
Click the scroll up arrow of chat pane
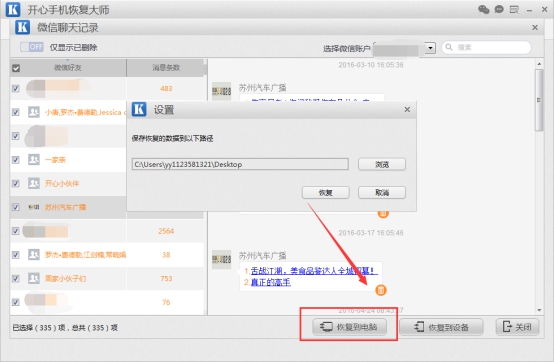[x=539, y=64]
